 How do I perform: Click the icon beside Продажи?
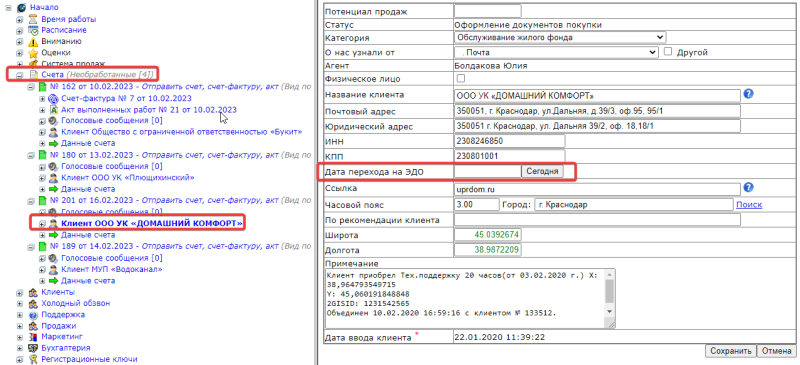pos(33,326)
